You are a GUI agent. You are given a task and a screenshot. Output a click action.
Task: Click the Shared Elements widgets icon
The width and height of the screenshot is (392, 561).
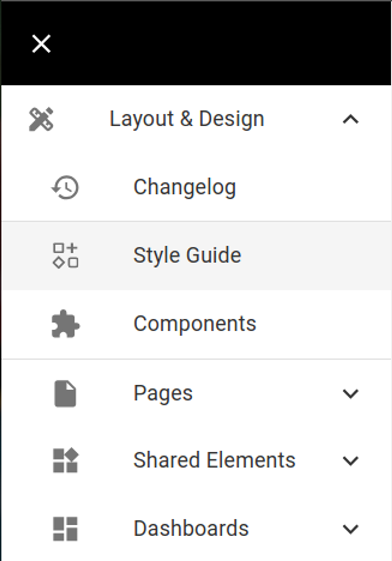tap(65, 461)
